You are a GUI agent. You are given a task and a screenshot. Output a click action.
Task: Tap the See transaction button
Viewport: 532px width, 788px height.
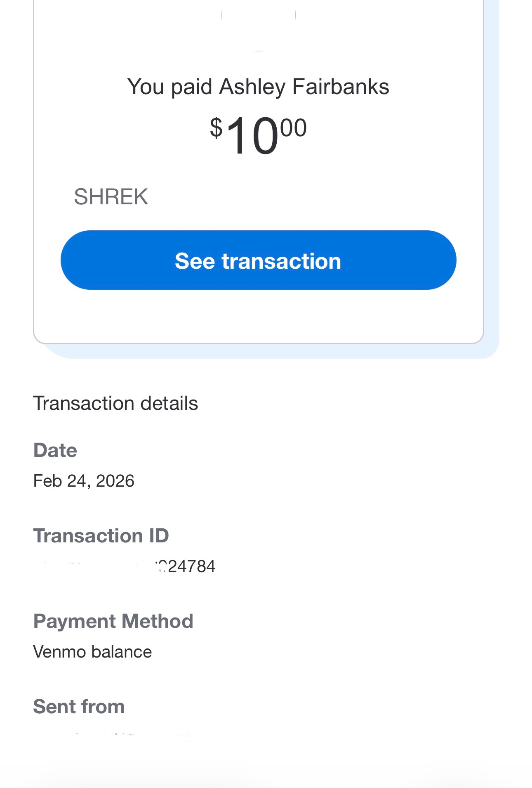pyautogui.click(x=258, y=260)
